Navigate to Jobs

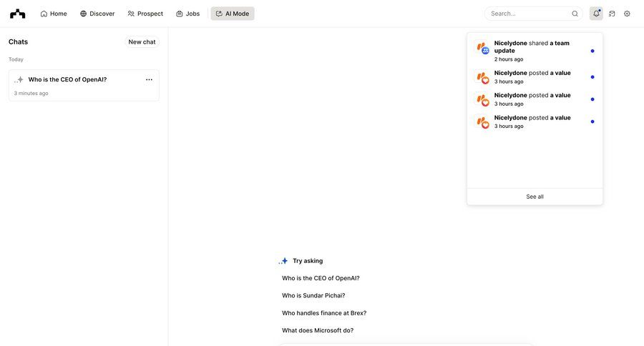187,14
